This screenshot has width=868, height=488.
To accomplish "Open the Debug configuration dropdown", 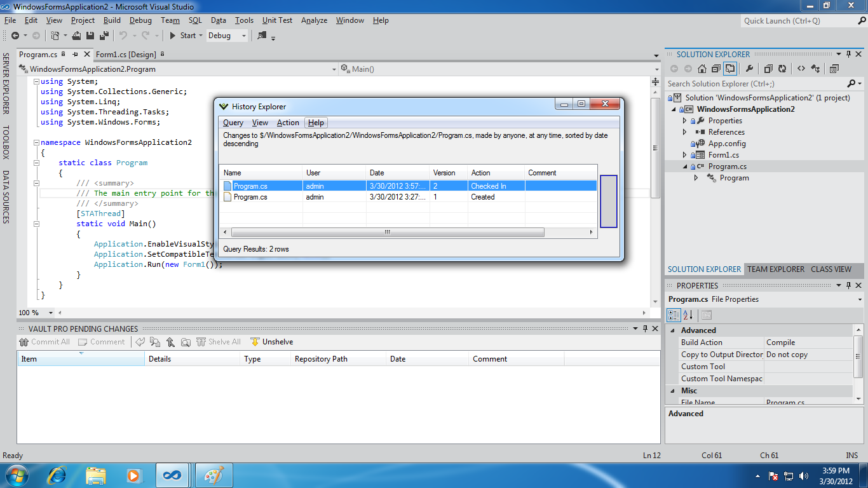I will [x=243, y=36].
